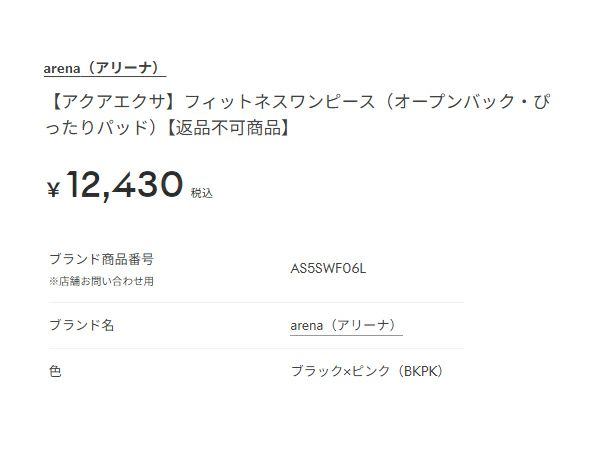The height and width of the screenshot is (450, 600).
Task: Click the 12,430 price figure
Action: (x=125, y=186)
